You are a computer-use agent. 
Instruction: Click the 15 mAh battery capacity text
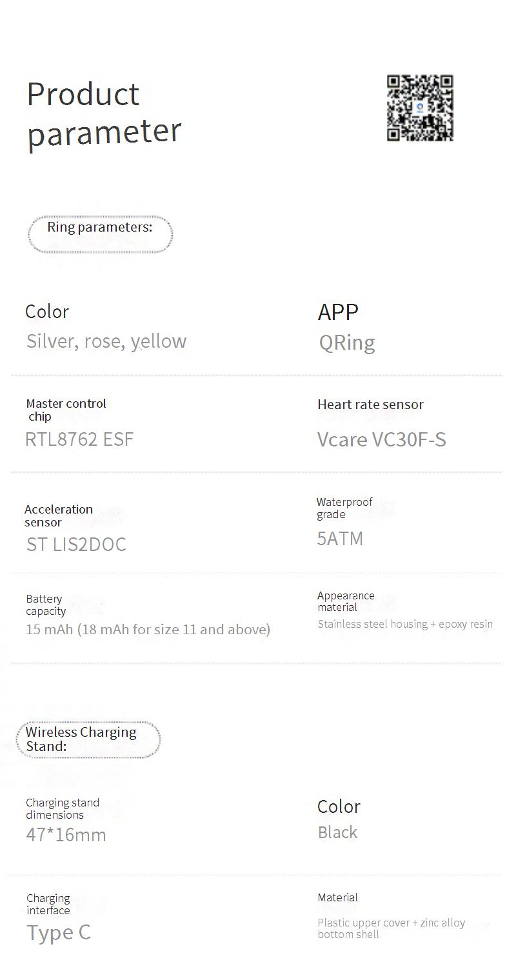148,630
